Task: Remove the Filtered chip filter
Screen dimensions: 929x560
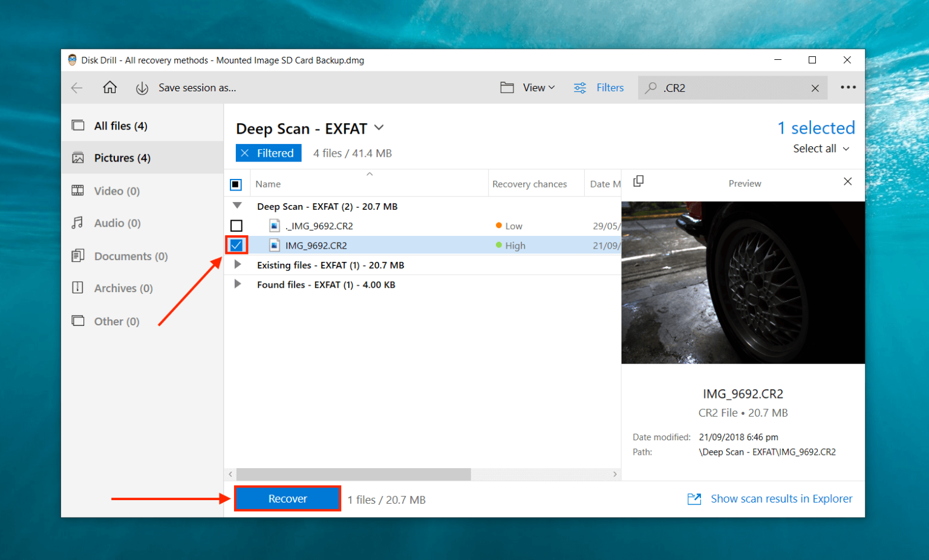Action: coord(245,152)
